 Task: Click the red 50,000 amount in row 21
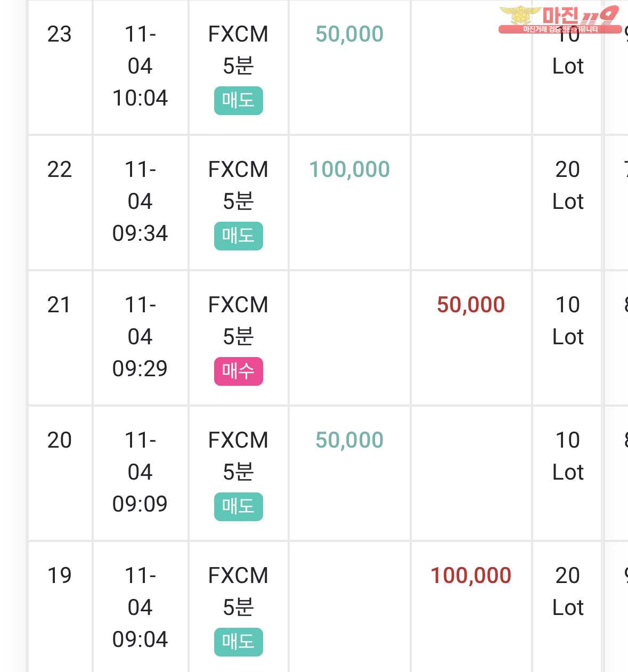[471, 305]
